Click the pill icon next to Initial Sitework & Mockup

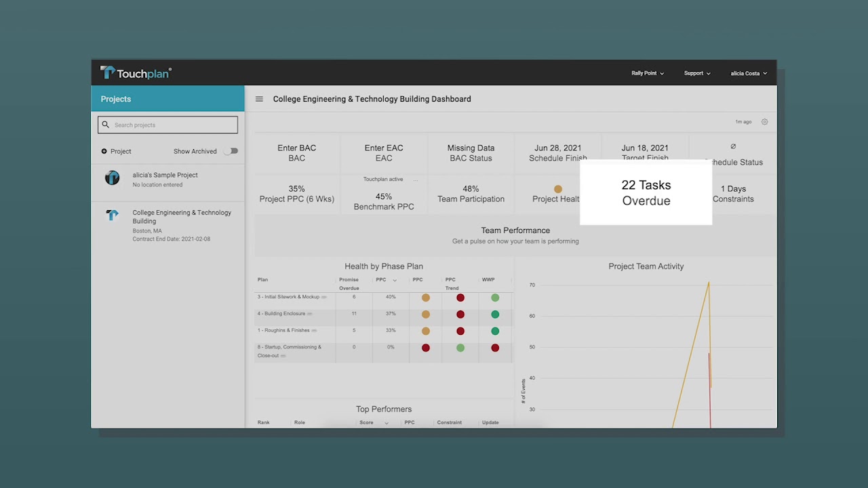(x=324, y=297)
